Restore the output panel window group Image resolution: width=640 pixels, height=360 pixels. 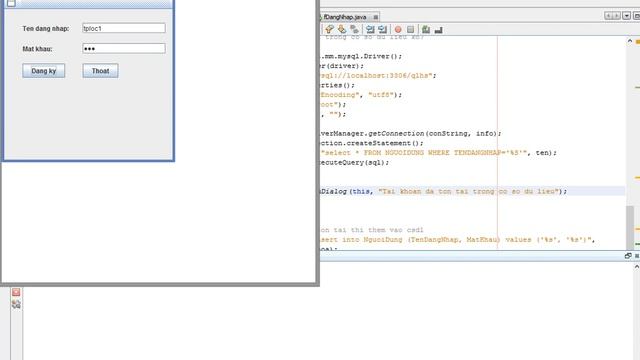[x=628, y=256]
